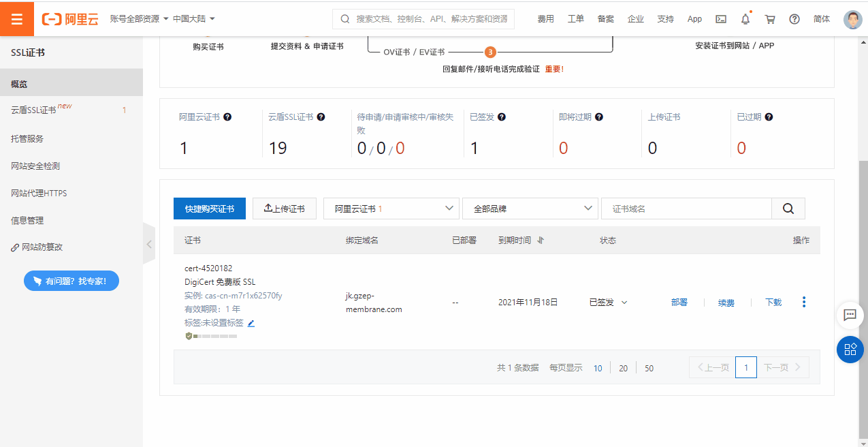The height and width of the screenshot is (447, 868).
Task: Click the 证书域名 search input field
Action: (x=686, y=209)
